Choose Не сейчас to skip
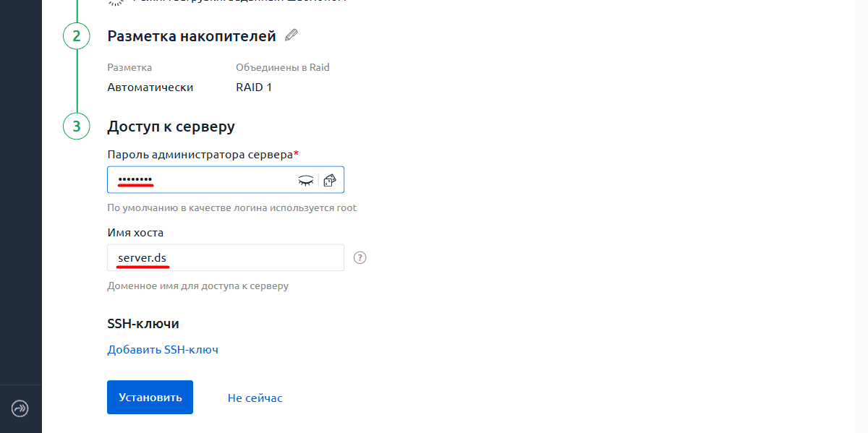 point(255,398)
